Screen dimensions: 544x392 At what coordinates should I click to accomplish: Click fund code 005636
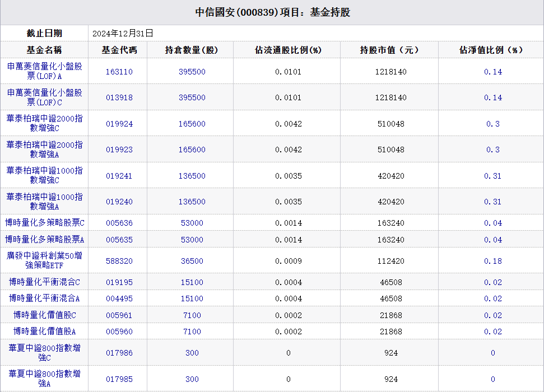[119, 223]
